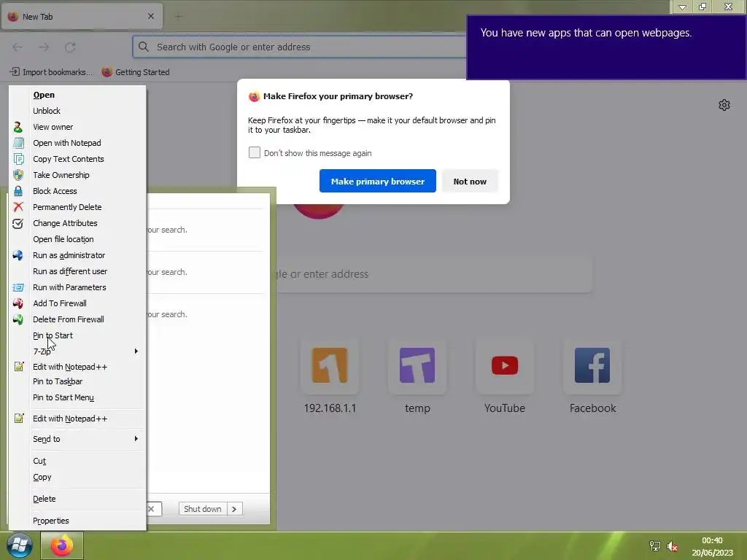Check Don't show this message again
The image size is (747, 560).
(x=255, y=152)
